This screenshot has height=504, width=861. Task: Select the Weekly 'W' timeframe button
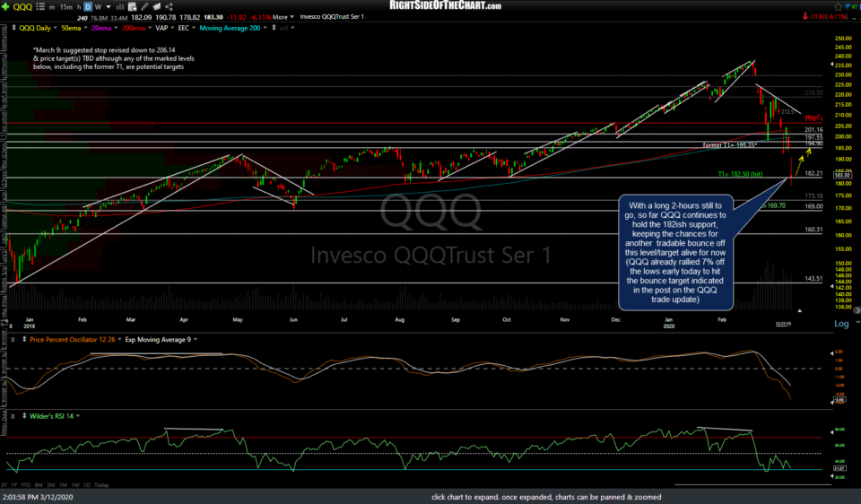(x=99, y=7)
